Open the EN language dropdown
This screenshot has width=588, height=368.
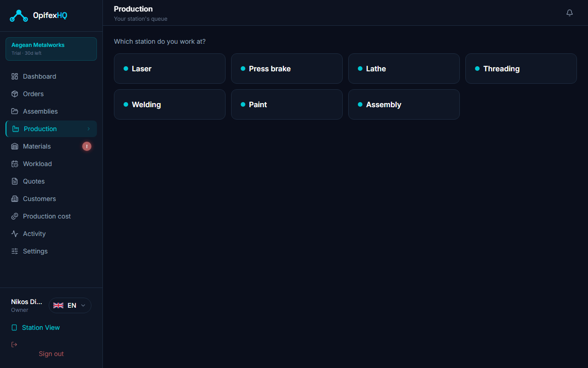70,305
